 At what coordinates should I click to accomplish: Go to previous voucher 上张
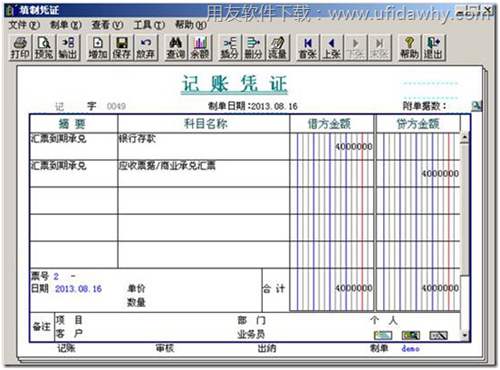pos(332,48)
